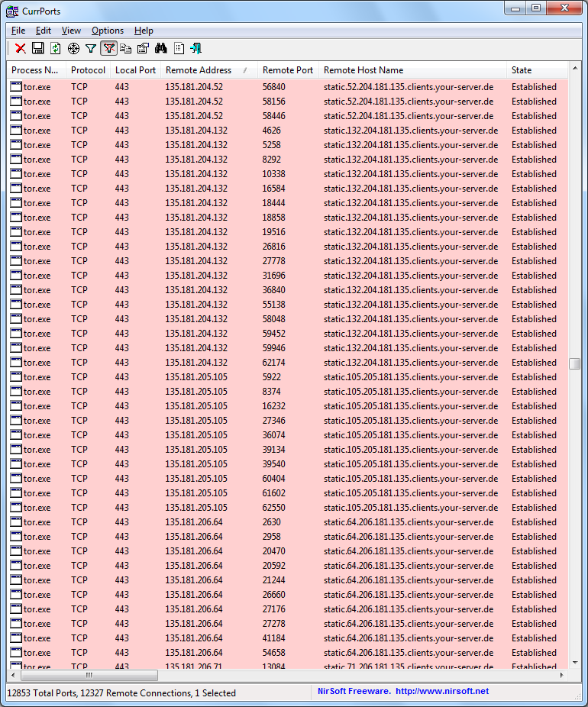
Task: Sort by the State column header
Action: click(x=537, y=70)
